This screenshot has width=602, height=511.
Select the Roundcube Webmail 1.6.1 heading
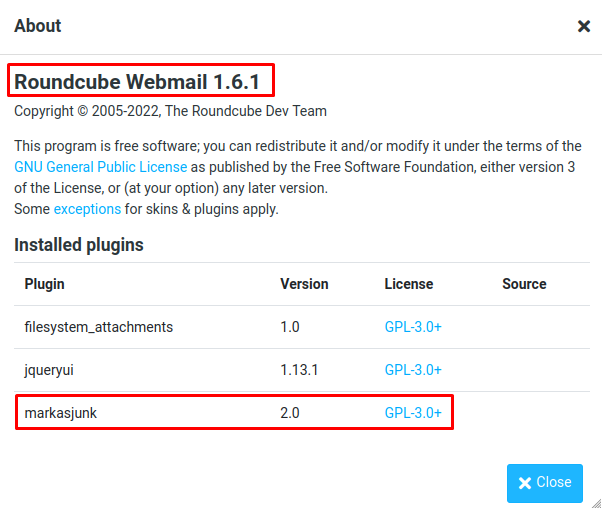(x=137, y=82)
